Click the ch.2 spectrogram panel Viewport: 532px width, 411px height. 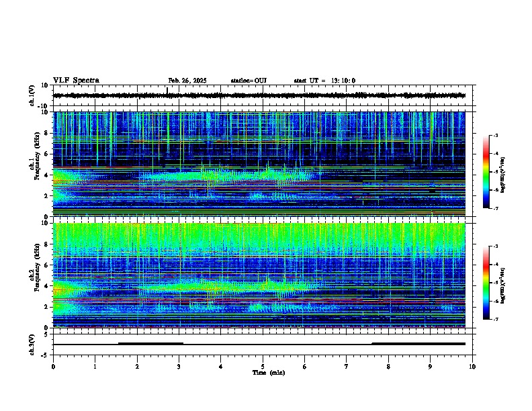click(x=259, y=275)
